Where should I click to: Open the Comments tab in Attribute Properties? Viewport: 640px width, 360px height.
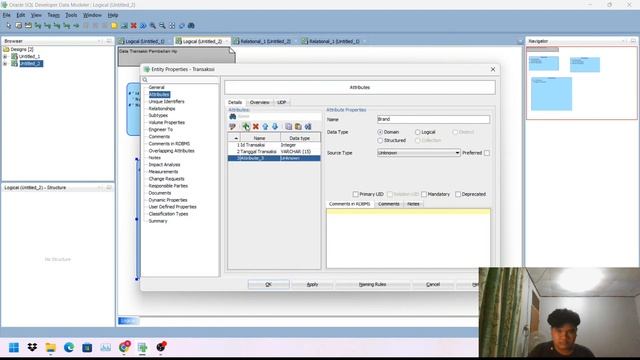click(x=389, y=204)
